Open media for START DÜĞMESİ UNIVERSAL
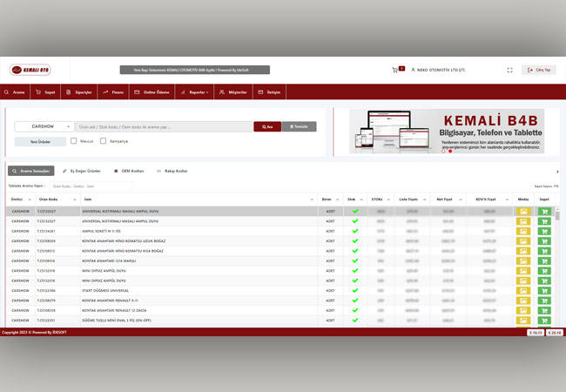Viewport: 566px width, 392px height. (523, 291)
